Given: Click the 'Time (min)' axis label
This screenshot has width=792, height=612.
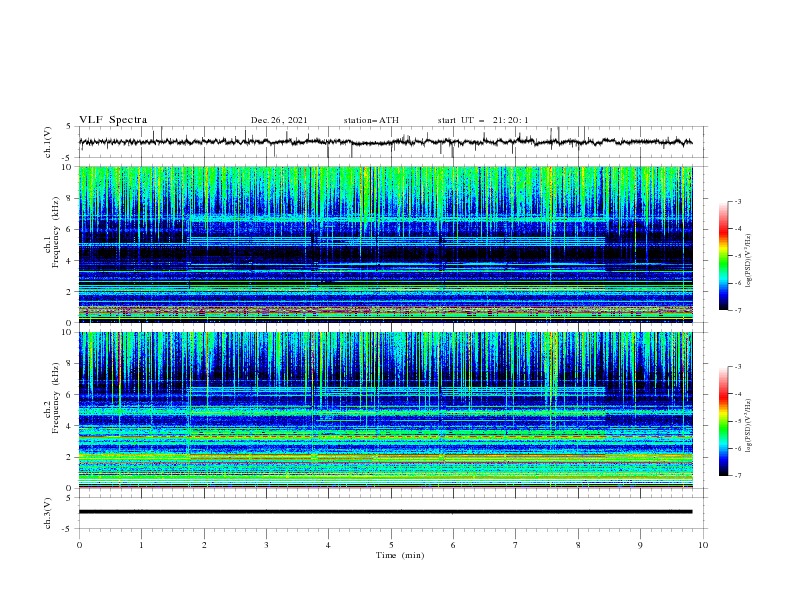Looking at the screenshot, I should click(400, 555).
